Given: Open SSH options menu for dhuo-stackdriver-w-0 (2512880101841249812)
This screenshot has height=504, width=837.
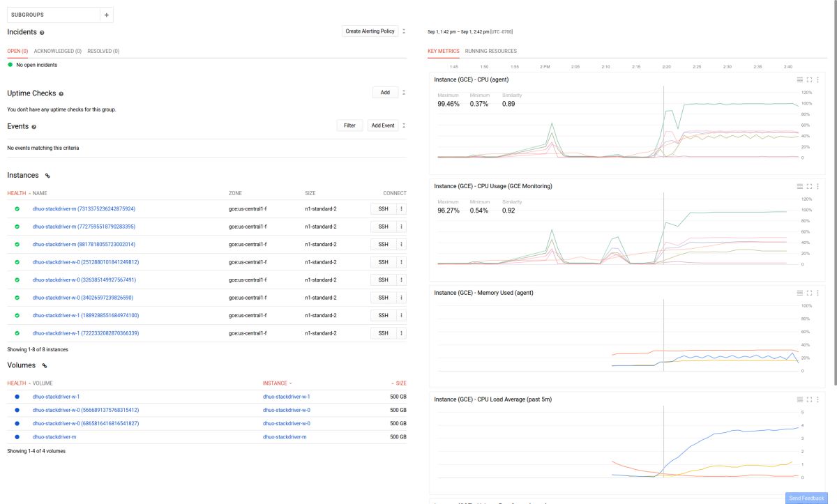Looking at the screenshot, I should tap(401, 262).
